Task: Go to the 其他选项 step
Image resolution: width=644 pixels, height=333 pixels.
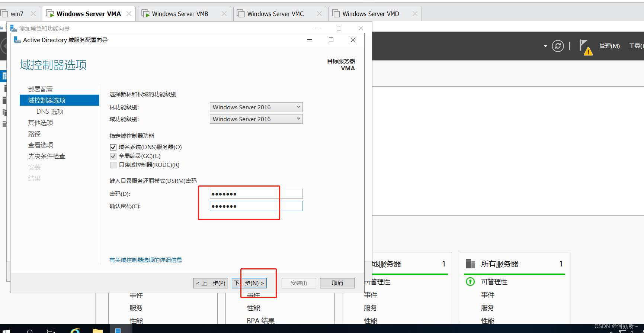Action: click(41, 123)
